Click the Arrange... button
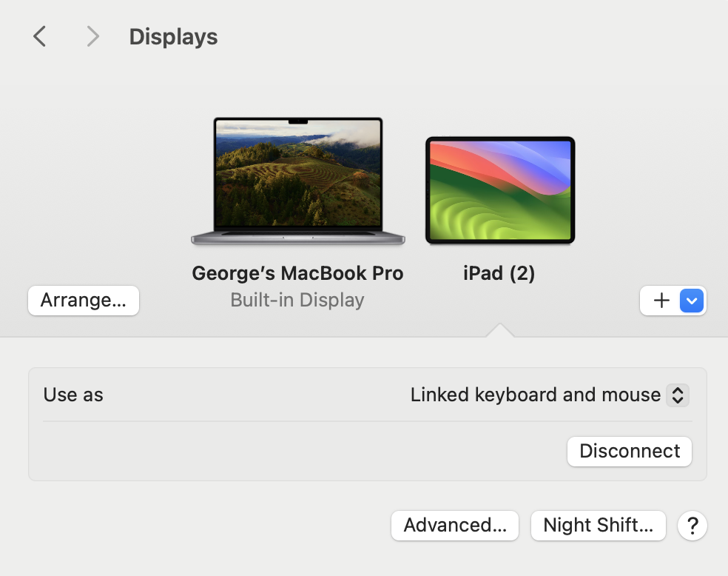Image resolution: width=728 pixels, height=576 pixels. (84, 301)
